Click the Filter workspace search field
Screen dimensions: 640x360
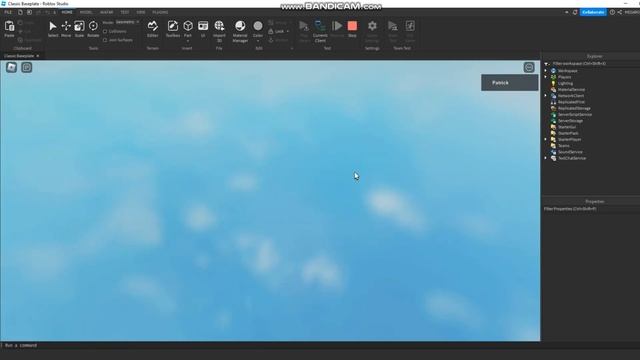coord(594,64)
